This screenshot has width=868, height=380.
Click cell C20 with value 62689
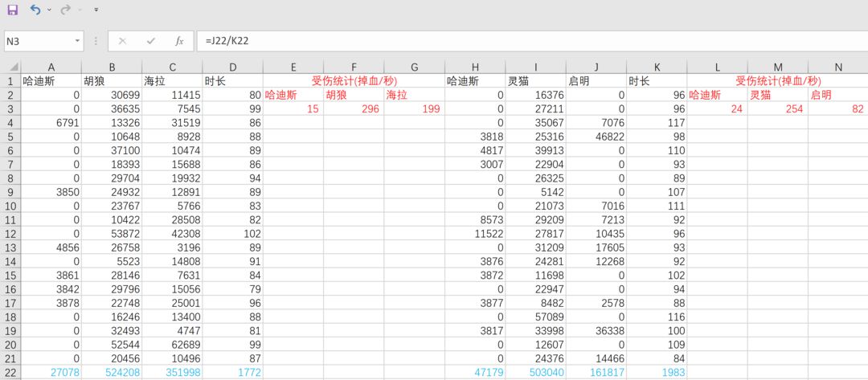click(x=172, y=344)
